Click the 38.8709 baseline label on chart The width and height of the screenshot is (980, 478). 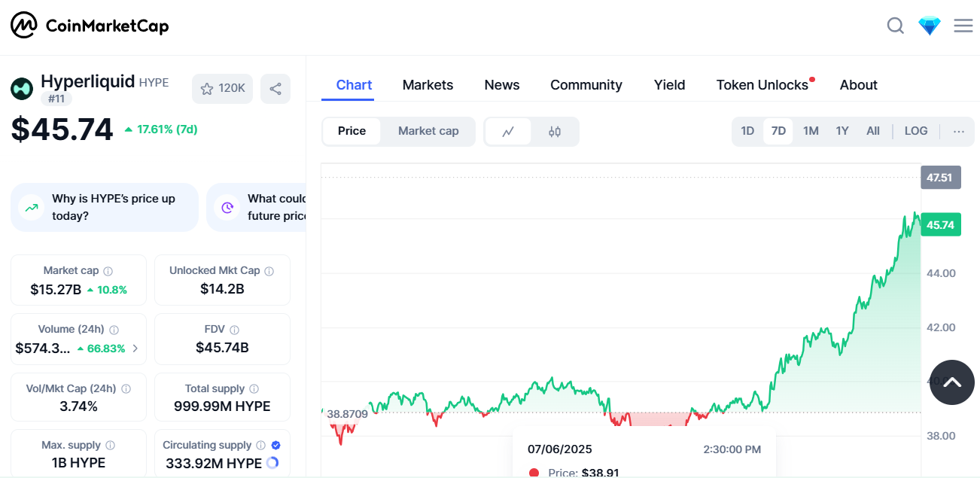pyautogui.click(x=347, y=413)
